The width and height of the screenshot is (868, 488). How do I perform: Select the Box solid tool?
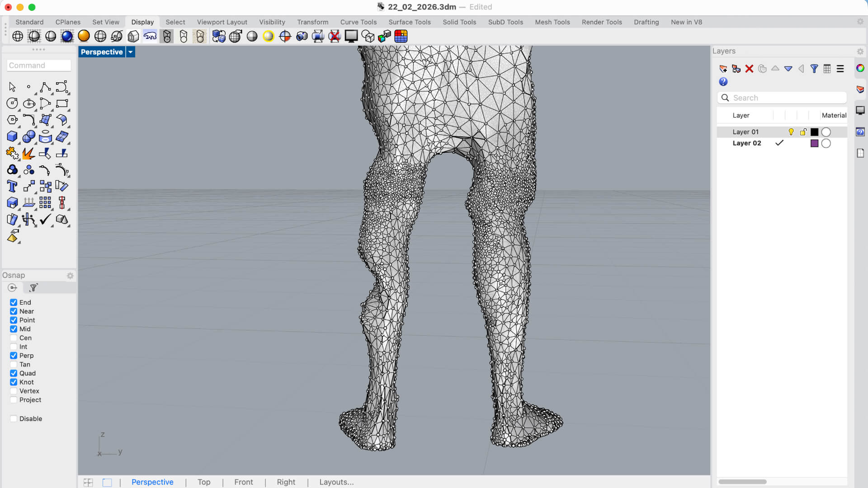[12, 136]
